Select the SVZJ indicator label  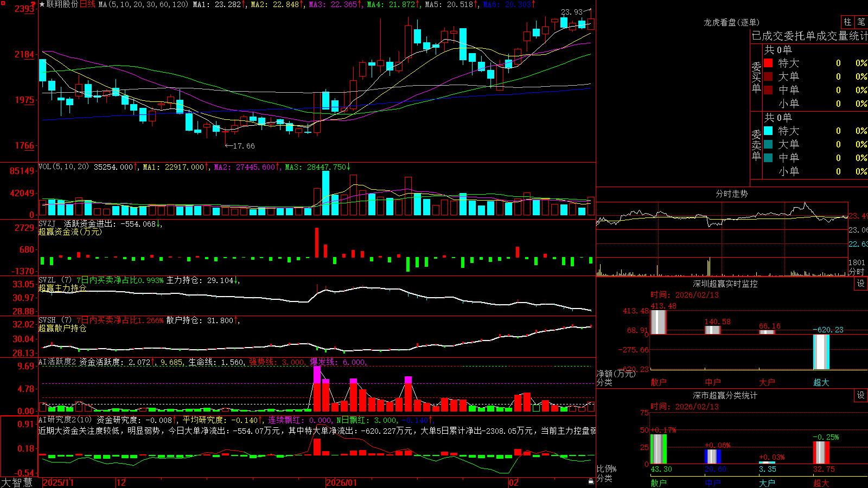click(x=47, y=223)
